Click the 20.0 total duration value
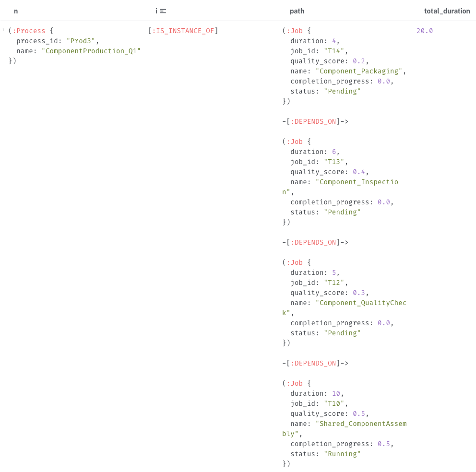Viewport: 476px width, 472px height. (424, 31)
